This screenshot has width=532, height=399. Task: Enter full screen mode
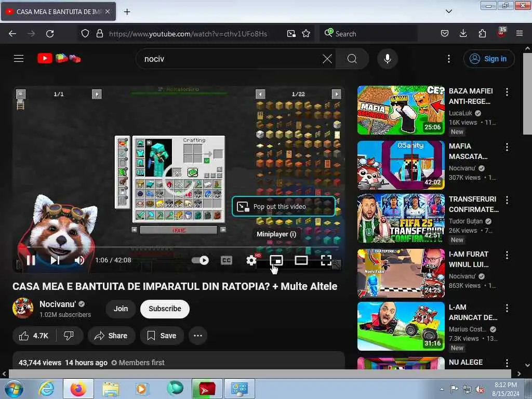coord(326,260)
